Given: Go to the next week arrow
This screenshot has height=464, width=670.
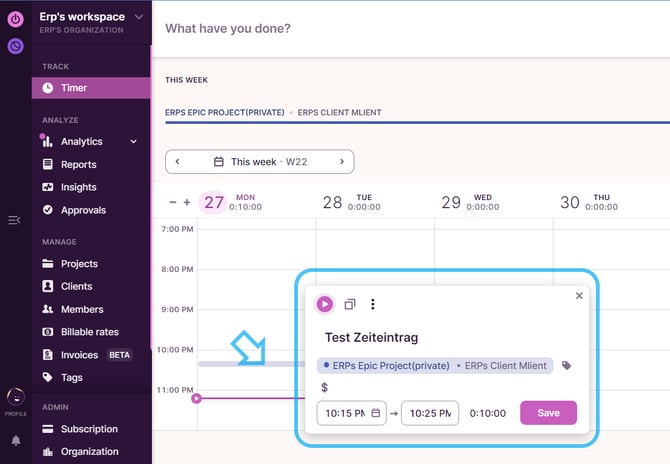Looking at the screenshot, I should tap(341, 161).
